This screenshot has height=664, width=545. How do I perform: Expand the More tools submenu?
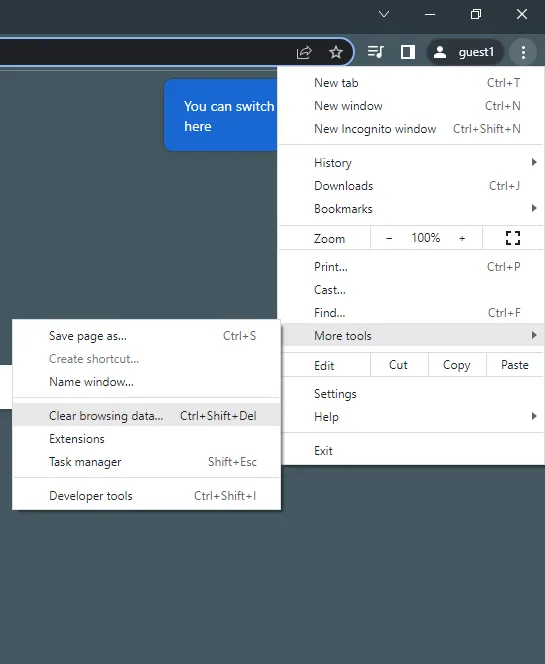(411, 335)
